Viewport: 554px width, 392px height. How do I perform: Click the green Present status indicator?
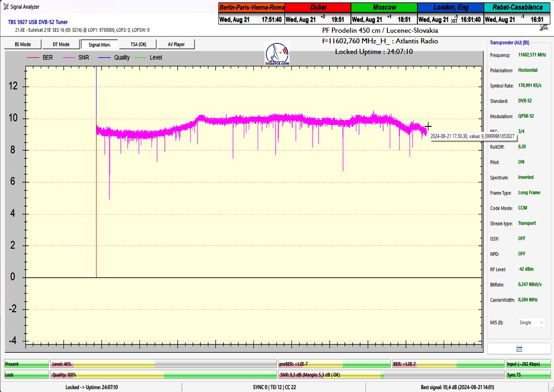click(26, 364)
